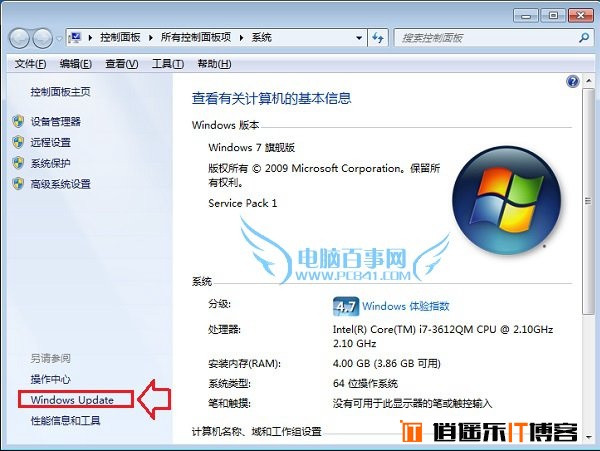Expand the chevron after 所有控制面板项 breadcrumb
The height and width of the screenshot is (451, 600).
[x=241, y=37]
